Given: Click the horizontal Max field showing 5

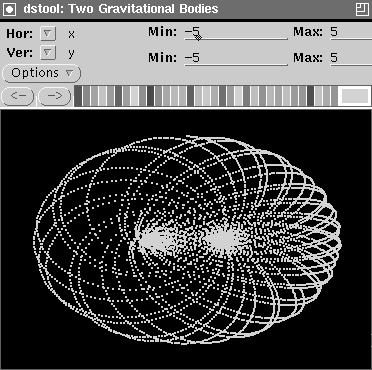Looking at the screenshot, I should point(351,32).
